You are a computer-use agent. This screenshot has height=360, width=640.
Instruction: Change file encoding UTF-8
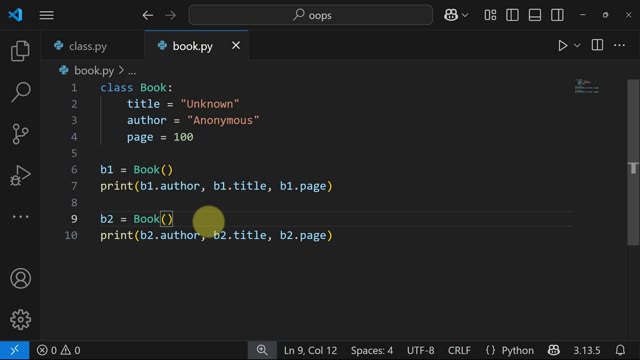(420, 350)
